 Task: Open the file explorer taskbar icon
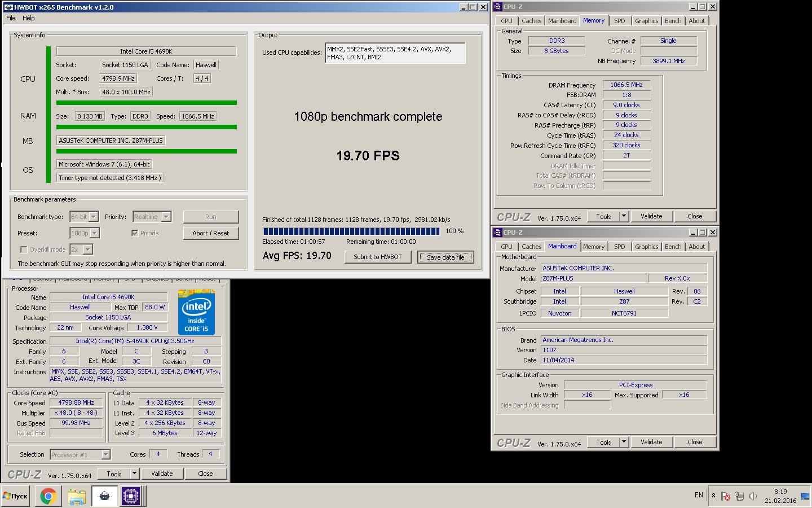(x=76, y=496)
